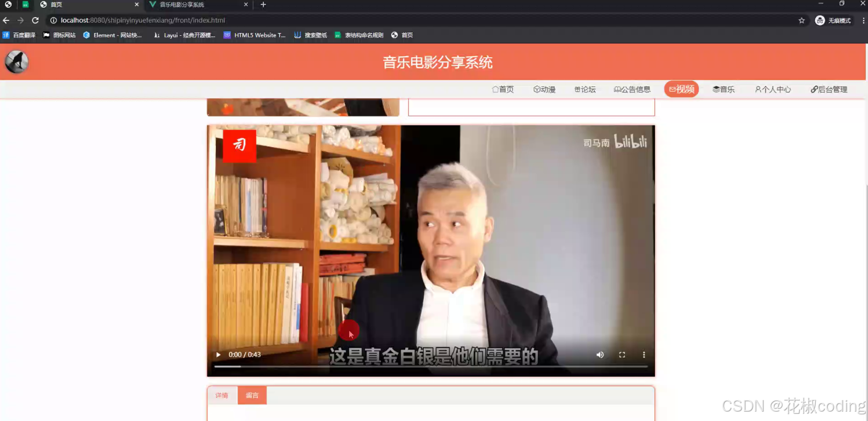
Task: Switch to the 详情 details tab
Action: pos(222,395)
